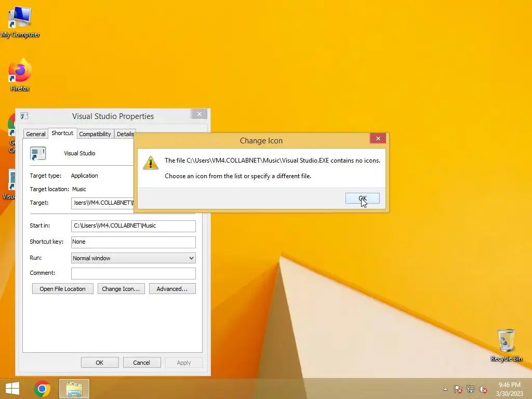Click the greyed Apply button

184,363
